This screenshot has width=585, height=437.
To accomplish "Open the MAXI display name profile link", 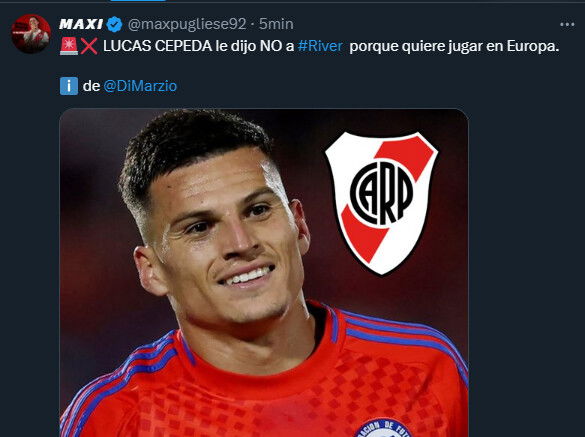I will tap(81, 25).
